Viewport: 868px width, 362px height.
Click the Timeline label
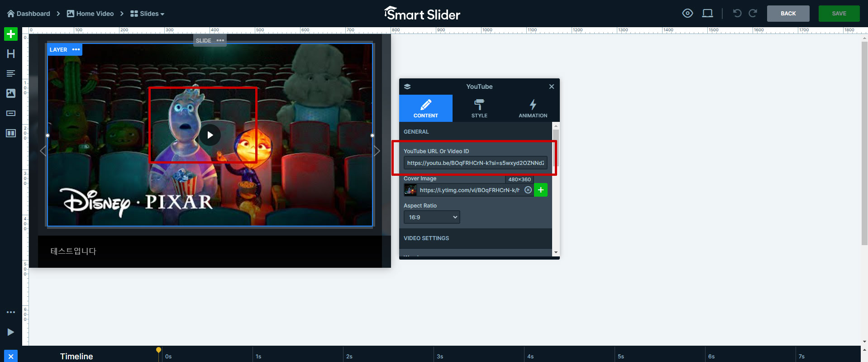coord(76,357)
